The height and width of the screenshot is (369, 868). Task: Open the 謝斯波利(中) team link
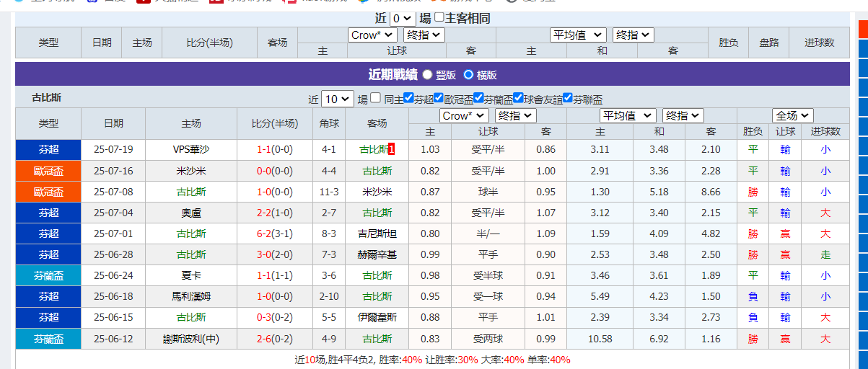click(191, 339)
